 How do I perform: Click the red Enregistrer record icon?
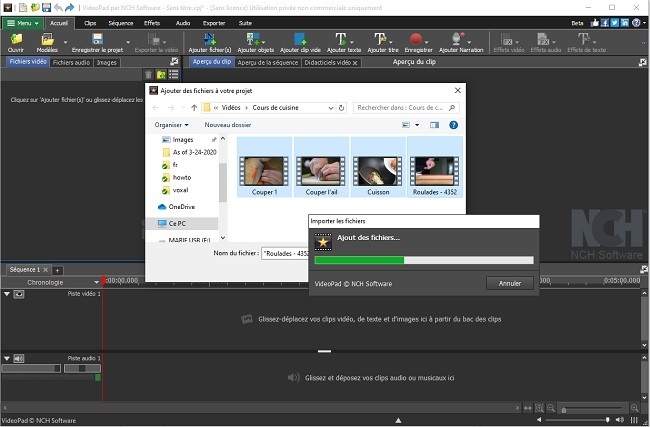(416, 39)
